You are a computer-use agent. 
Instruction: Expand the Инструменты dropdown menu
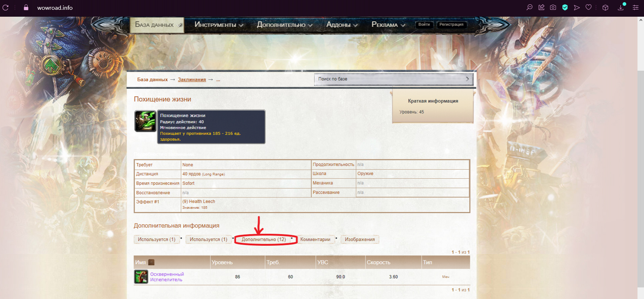[x=219, y=25]
